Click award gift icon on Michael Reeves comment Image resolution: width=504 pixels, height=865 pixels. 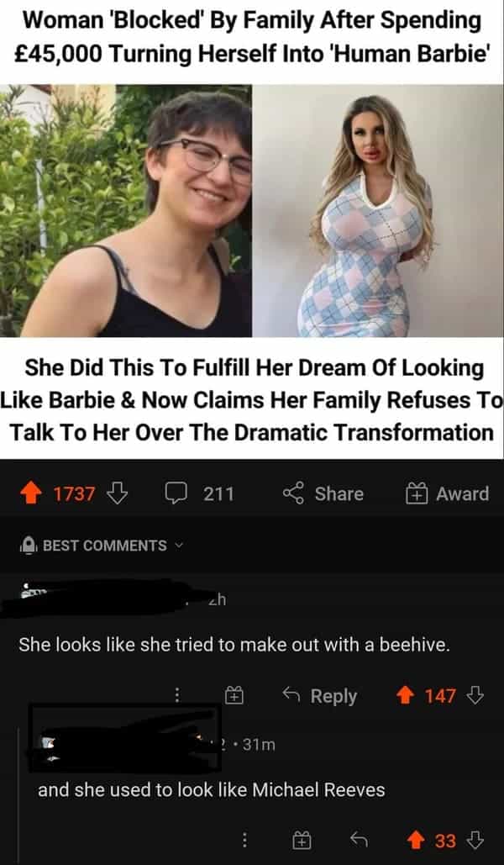pos(302,840)
